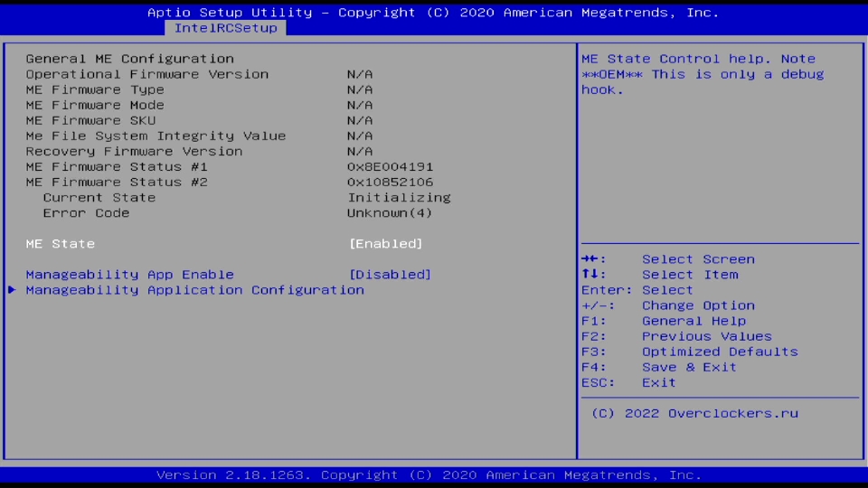Click the F1: General Help hint
The width and height of the screenshot is (868, 488).
pos(664,321)
